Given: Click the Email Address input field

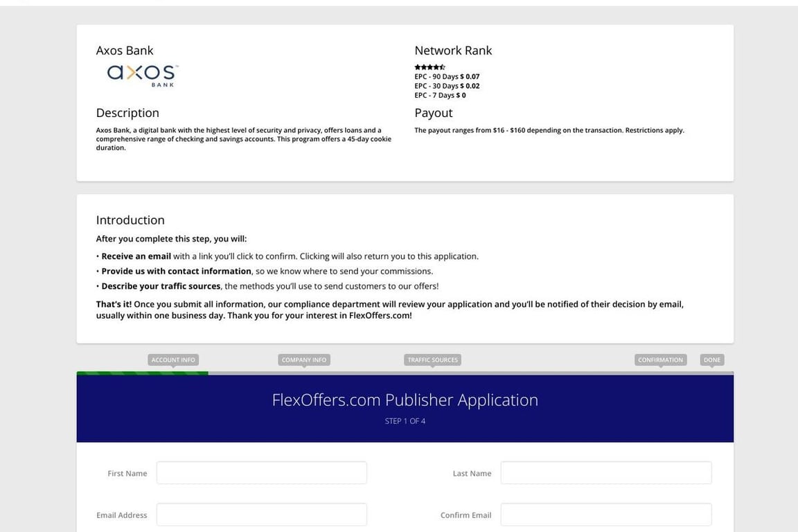Looking at the screenshot, I should coord(261,514).
